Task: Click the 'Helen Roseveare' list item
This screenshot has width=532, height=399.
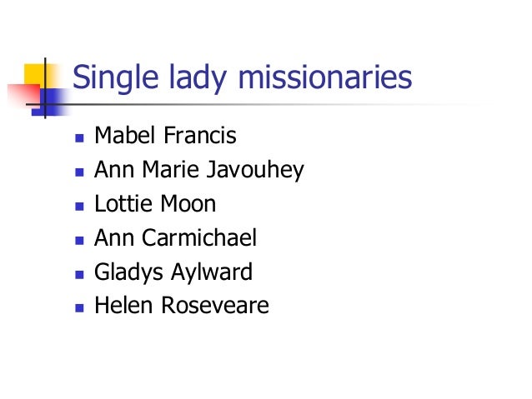Action: (182, 306)
